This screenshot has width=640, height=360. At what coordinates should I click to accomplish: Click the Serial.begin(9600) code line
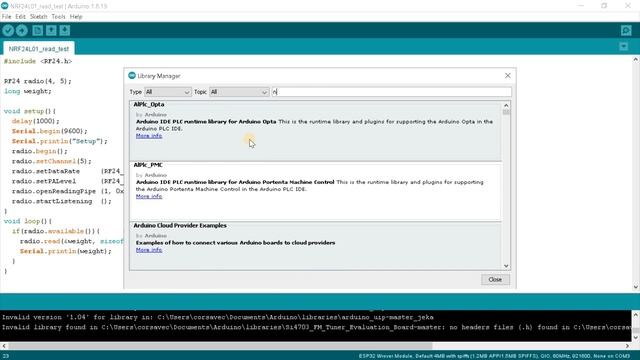point(50,131)
